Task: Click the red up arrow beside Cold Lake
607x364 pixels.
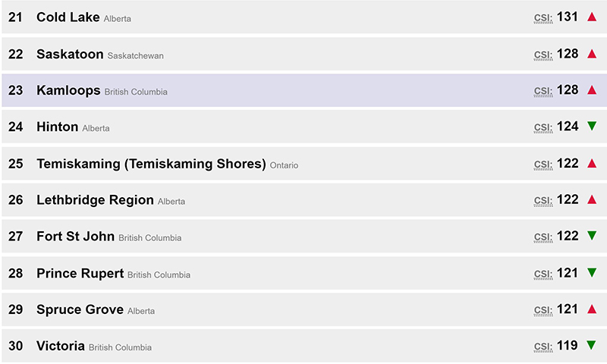Action: coord(593,17)
